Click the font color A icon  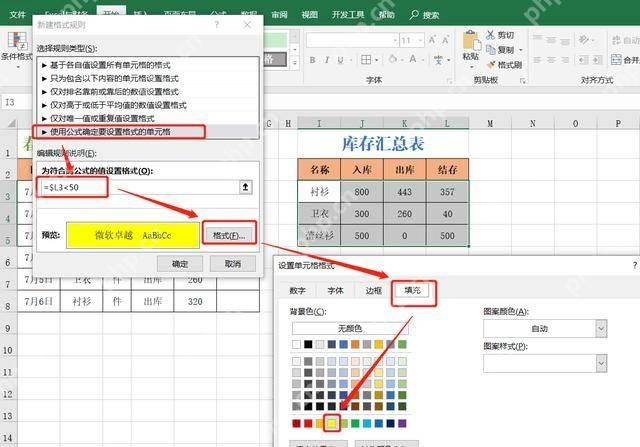point(413,60)
